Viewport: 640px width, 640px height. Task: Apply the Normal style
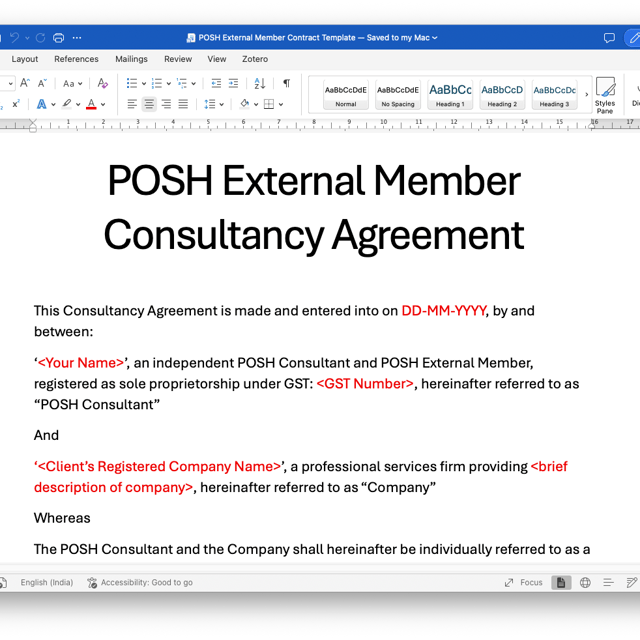(x=346, y=95)
